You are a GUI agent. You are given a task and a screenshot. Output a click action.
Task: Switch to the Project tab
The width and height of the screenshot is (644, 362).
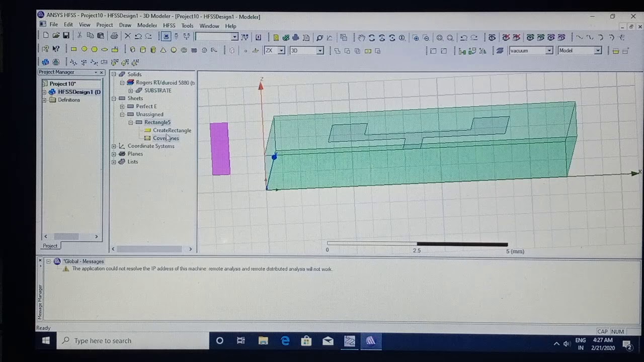tap(50, 246)
